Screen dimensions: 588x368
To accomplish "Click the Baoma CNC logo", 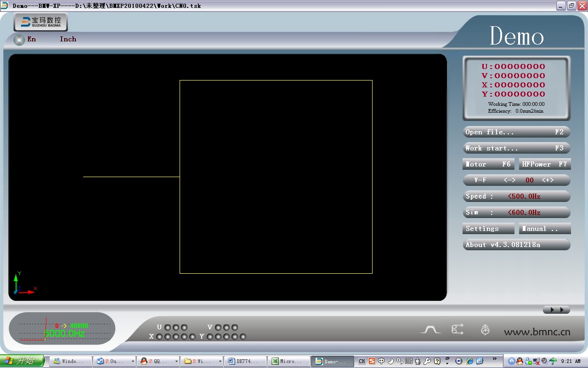I will tap(40, 22).
